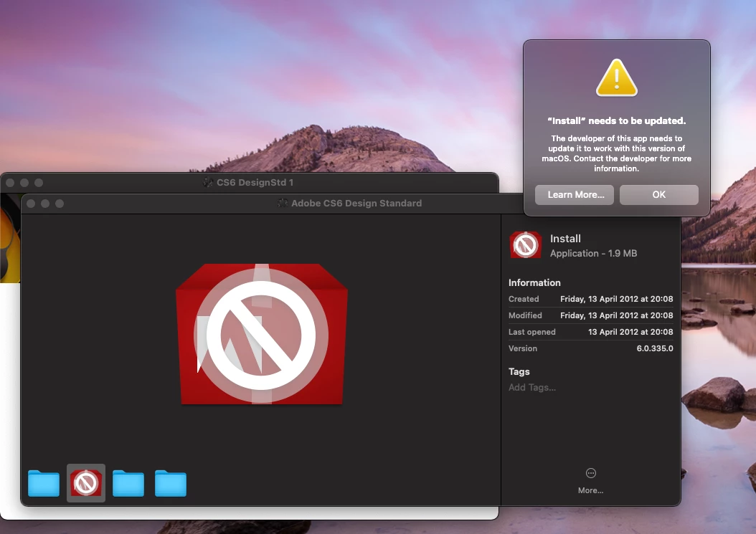Screen dimensions: 756x534
Task: Close the Adobe CS6 Design Standard window
Action: pyautogui.click(x=31, y=204)
